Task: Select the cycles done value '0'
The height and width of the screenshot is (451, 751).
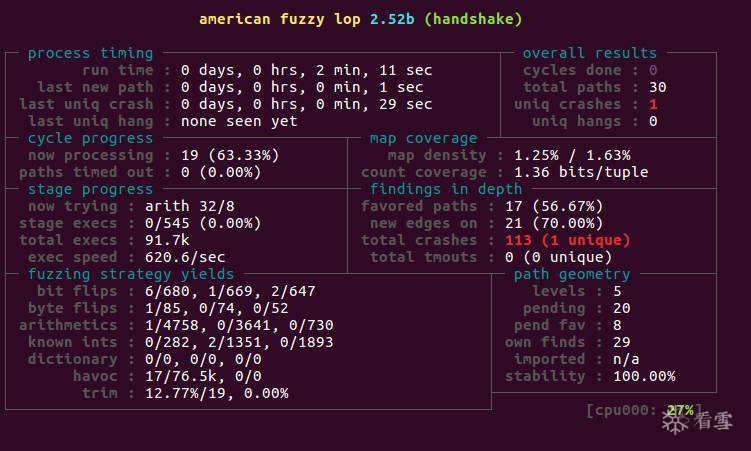Action: [653, 70]
